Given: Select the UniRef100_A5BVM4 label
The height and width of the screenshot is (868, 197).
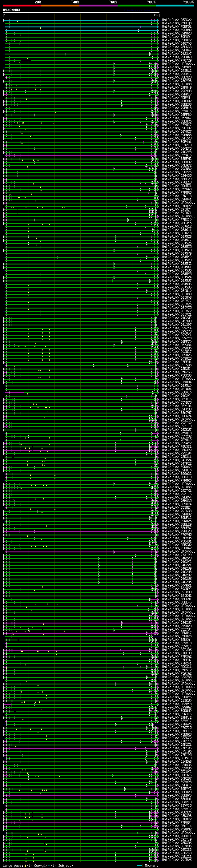Looking at the screenshot, I should [x=177, y=98].
